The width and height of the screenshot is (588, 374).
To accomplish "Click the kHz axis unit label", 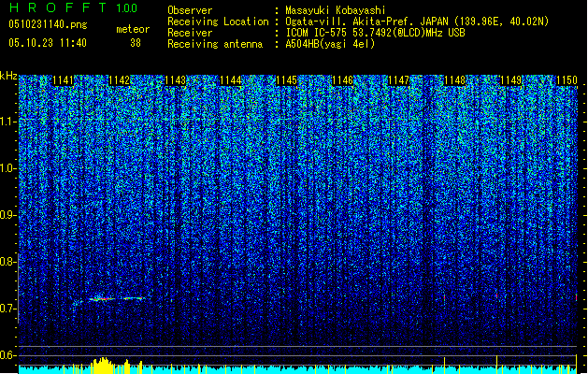I will (8, 76).
